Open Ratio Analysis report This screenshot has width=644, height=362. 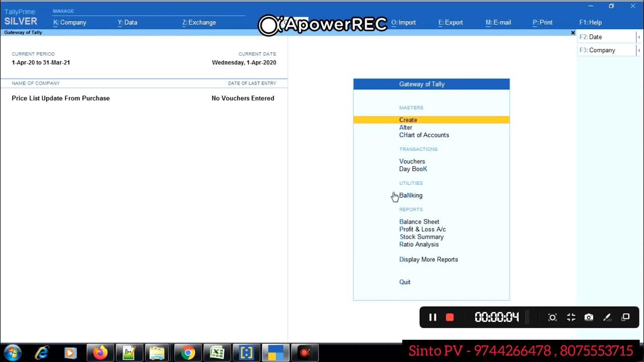[419, 244]
